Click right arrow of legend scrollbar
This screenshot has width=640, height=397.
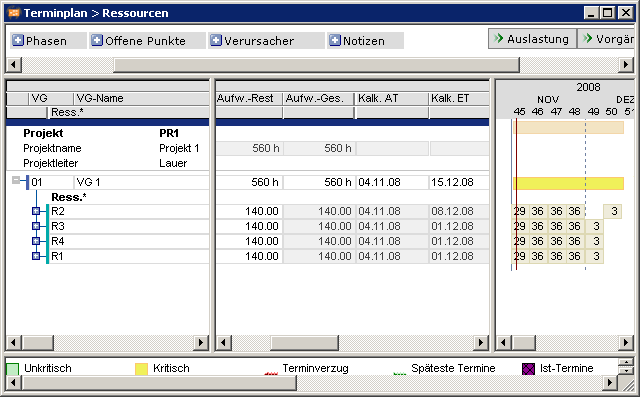pyautogui.click(x=609, y=383)
